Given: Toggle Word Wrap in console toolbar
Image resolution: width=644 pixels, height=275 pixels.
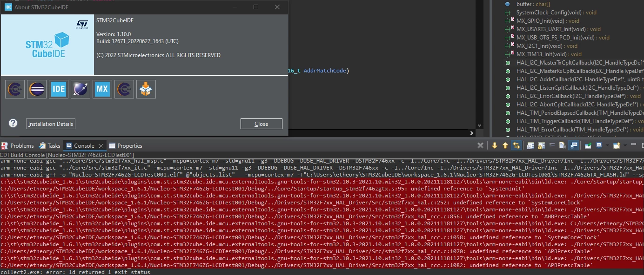Looking at the screenshot, I should (x=552, y=145).
